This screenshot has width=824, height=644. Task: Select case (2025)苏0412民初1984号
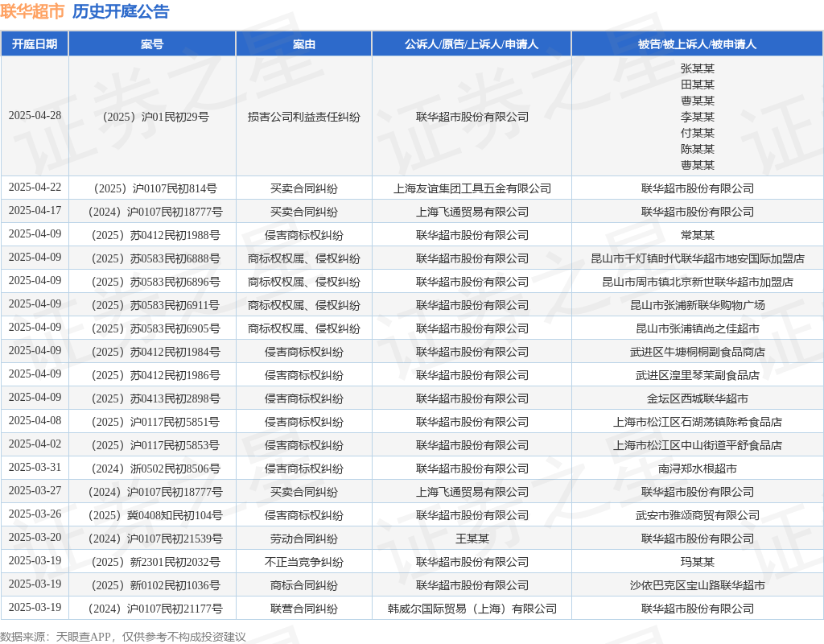155,352
